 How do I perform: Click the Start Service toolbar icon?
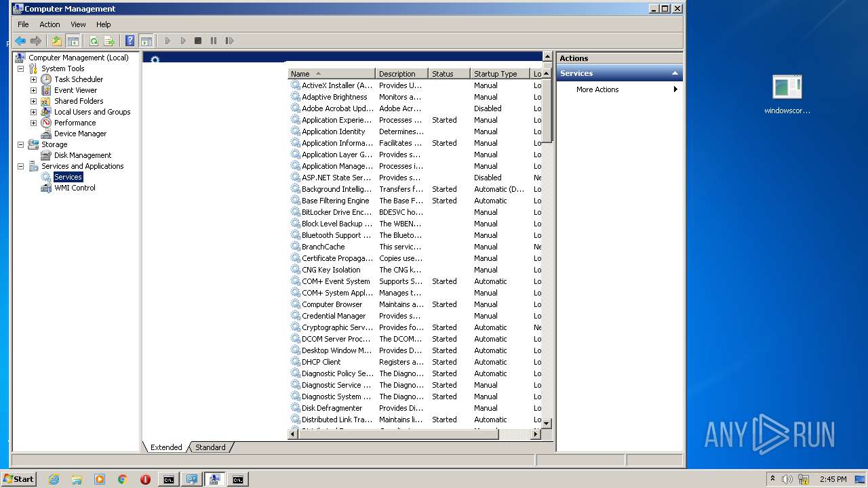pyautogui.click(x=167, y=41)
